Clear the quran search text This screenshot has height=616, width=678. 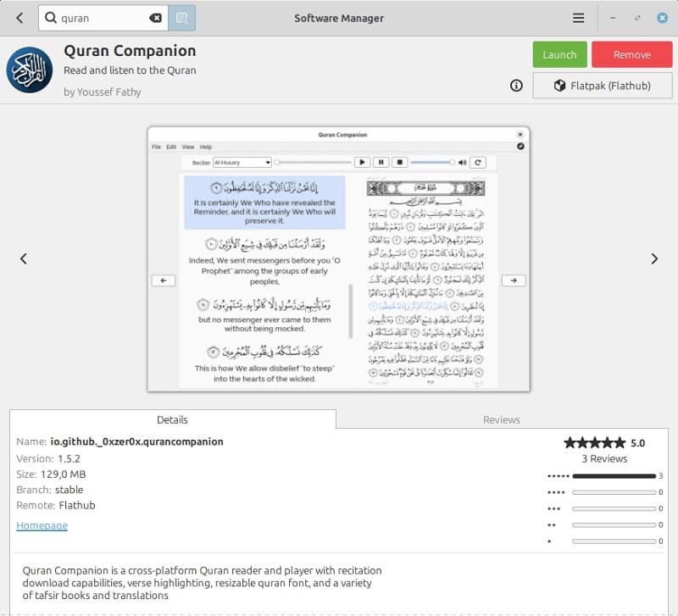point(155,18)
